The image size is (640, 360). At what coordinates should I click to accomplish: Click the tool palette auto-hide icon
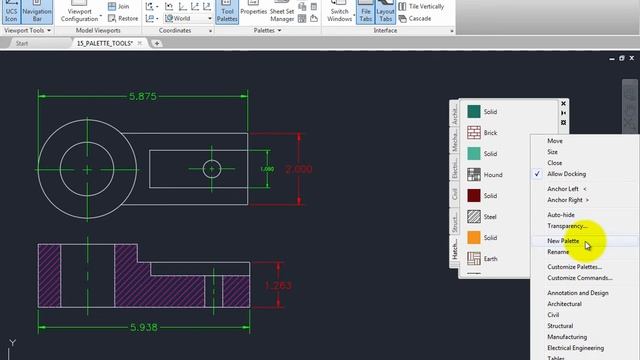point(563,113)
